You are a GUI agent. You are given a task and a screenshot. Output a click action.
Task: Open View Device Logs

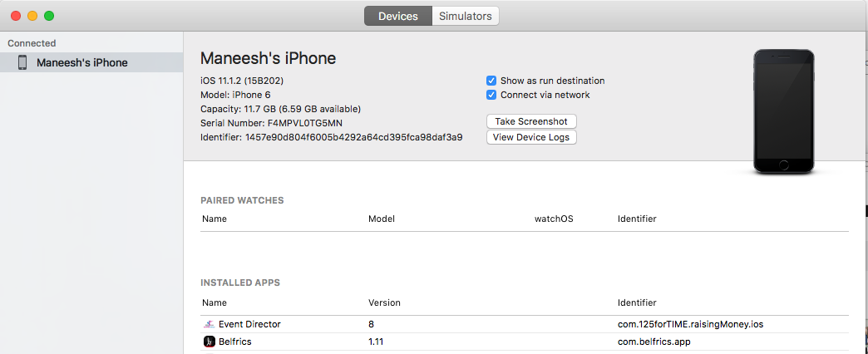[531, 137]
